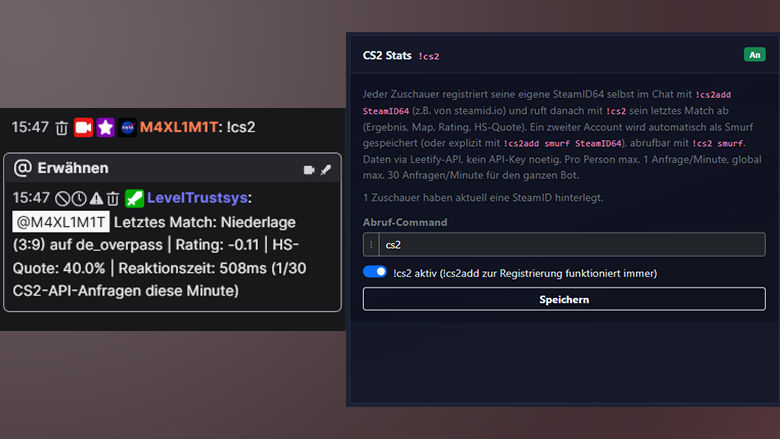
Task: Click the Speichern button
Action: click(x=564, y=299)
